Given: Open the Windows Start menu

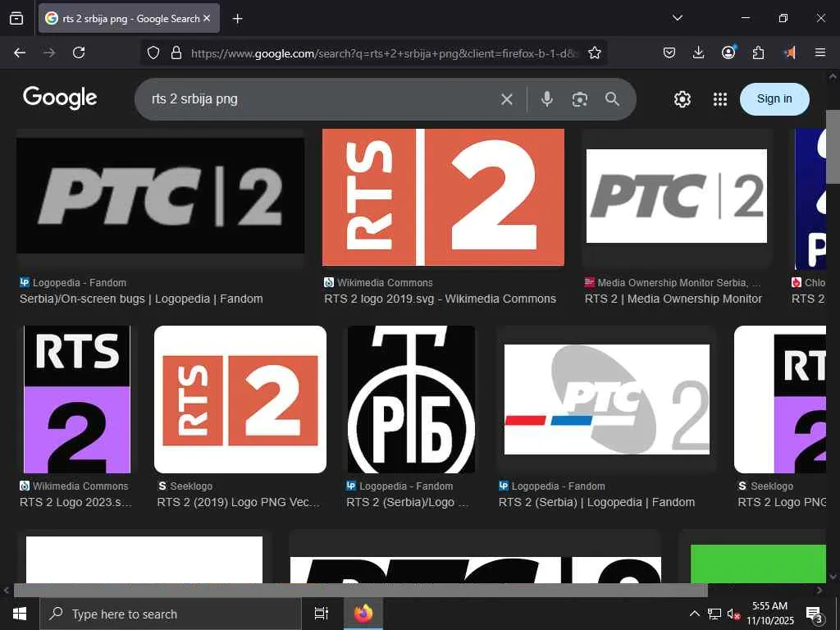Looking at the screenshot, I should [20, 614].
